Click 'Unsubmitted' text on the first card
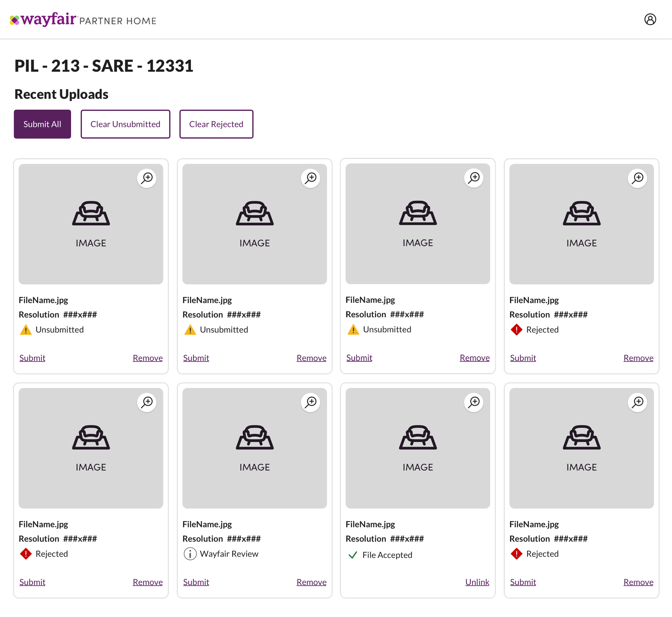The height and width of the screenshot is (617, 672). click(59, 330)
